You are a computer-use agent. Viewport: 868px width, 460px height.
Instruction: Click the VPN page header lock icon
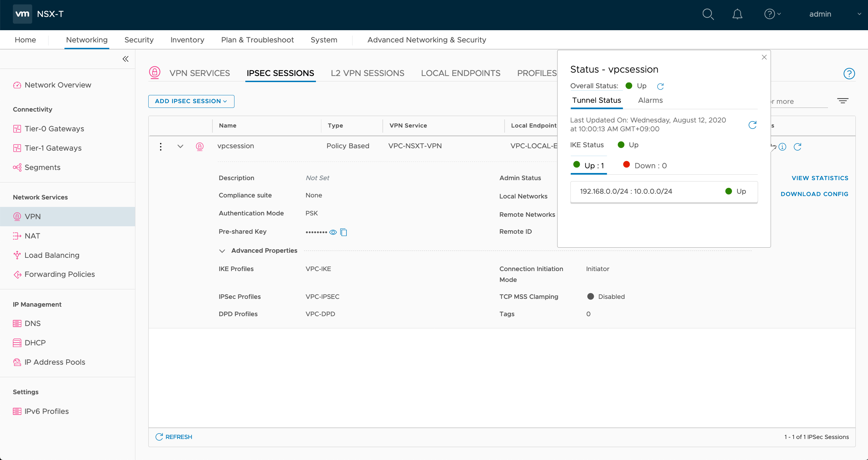(x=155, y=73)
